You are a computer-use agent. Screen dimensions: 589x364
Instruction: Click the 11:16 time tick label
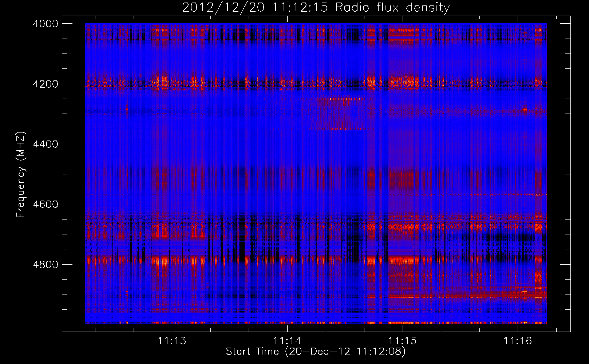(518, 341)
